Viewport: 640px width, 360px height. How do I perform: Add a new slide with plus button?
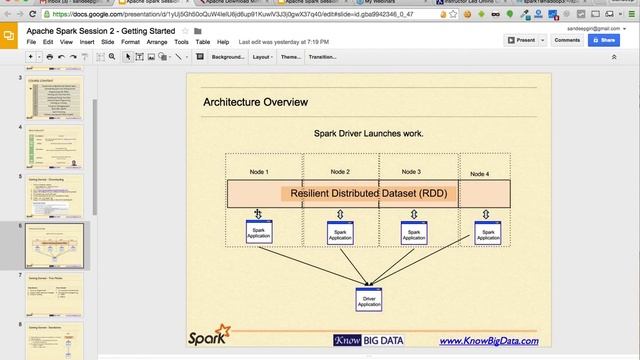point(31,57)
